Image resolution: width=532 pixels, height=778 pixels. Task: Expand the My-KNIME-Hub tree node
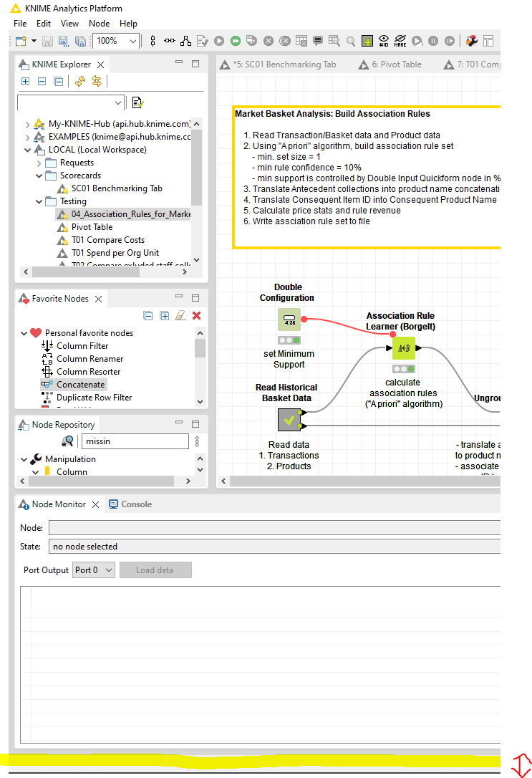(28, 124)
